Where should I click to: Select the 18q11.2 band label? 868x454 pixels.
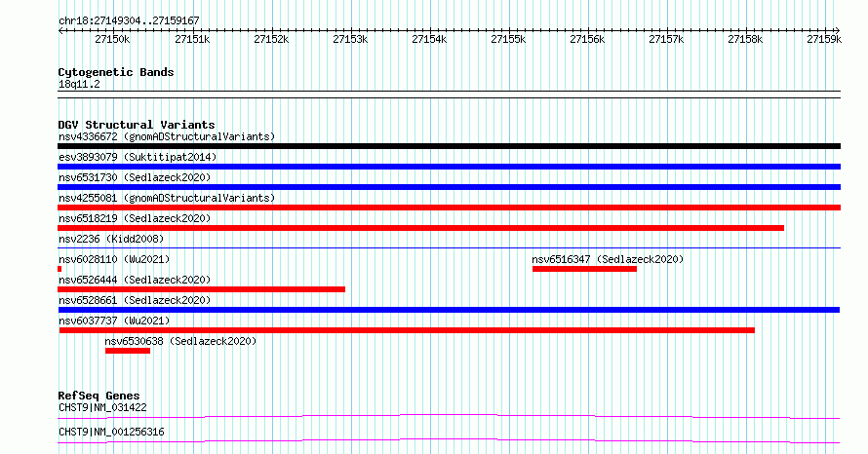[x=79, y=84]
